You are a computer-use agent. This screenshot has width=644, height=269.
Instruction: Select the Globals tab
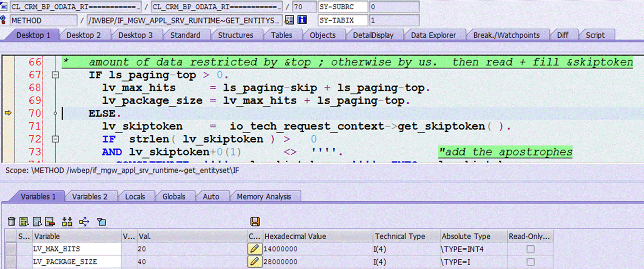point(174,197)
